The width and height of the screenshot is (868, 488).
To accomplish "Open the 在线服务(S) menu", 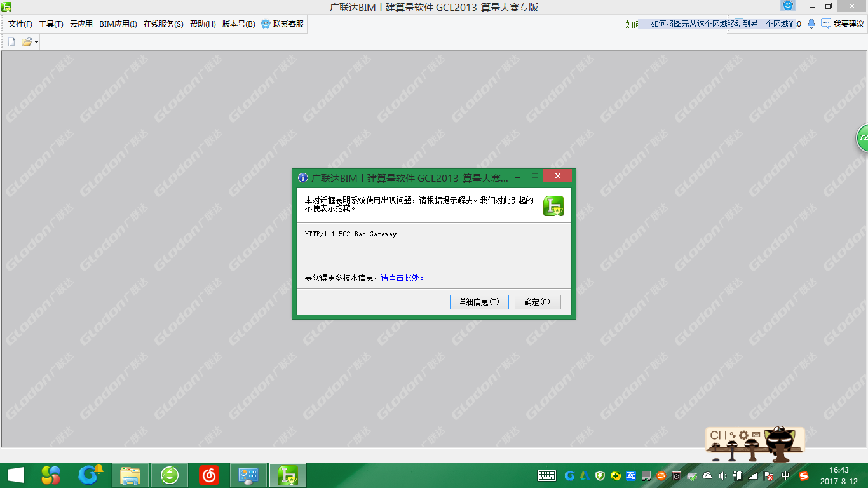I will tap(163, 24).
